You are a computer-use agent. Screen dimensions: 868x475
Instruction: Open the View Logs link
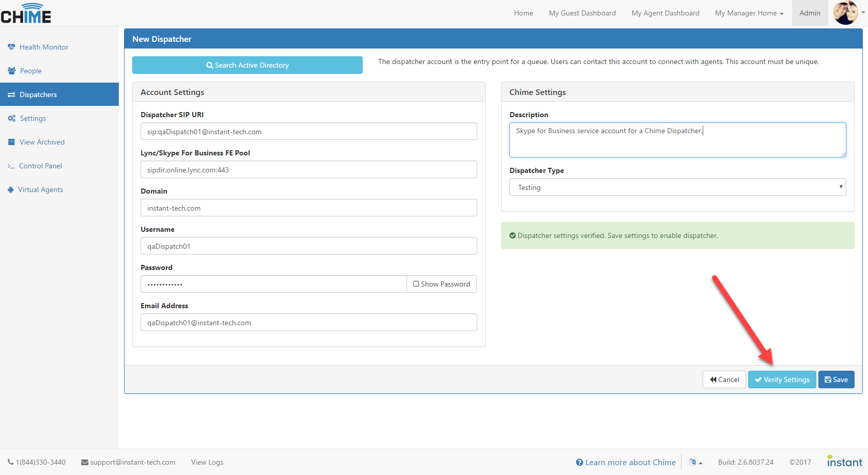click(207, 462)
